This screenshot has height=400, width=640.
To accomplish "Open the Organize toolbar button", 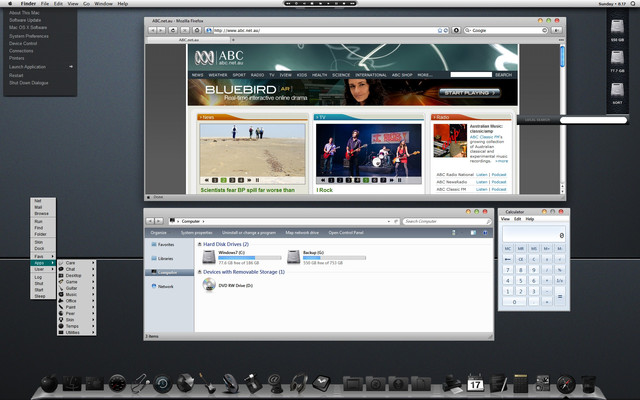I will coord(158,233).
